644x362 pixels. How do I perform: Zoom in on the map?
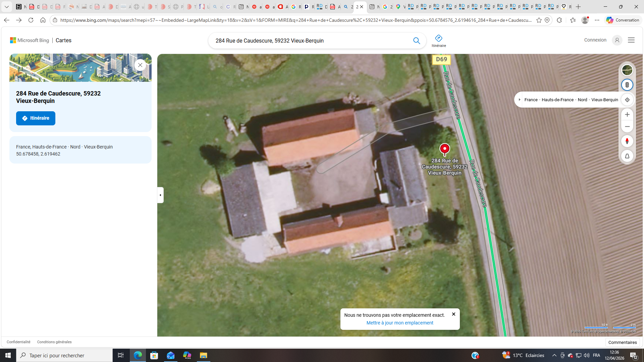[627, 115]
